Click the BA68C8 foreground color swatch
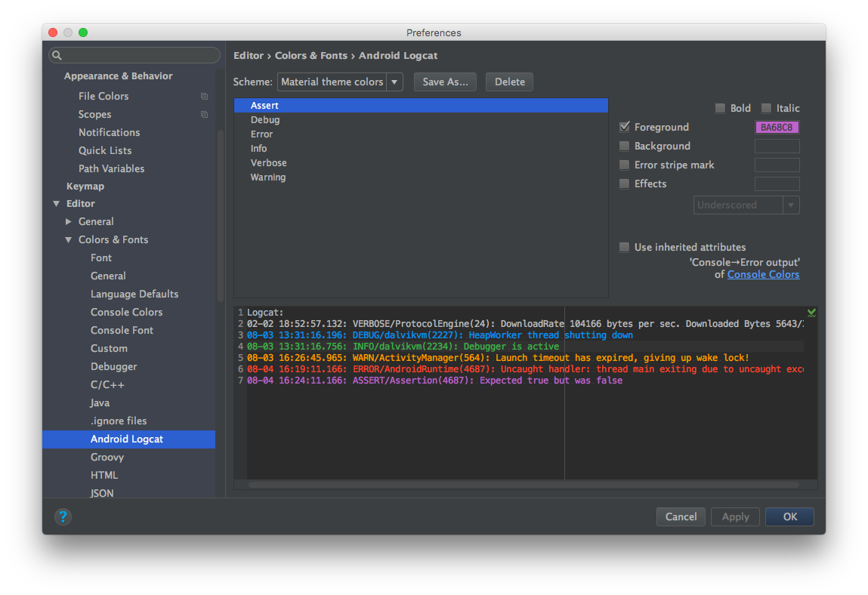Viewport: 868px width, 595px height. click(x=777, y=127)
